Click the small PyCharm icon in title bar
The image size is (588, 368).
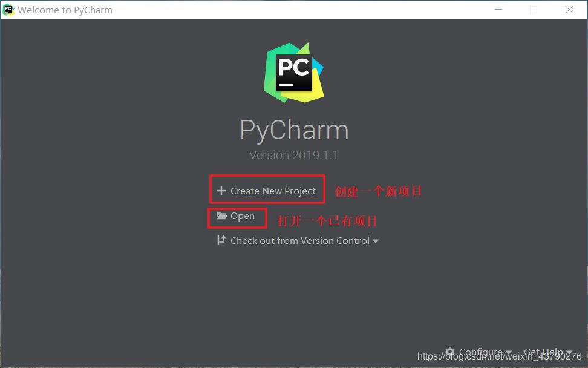tap(8, 10)
